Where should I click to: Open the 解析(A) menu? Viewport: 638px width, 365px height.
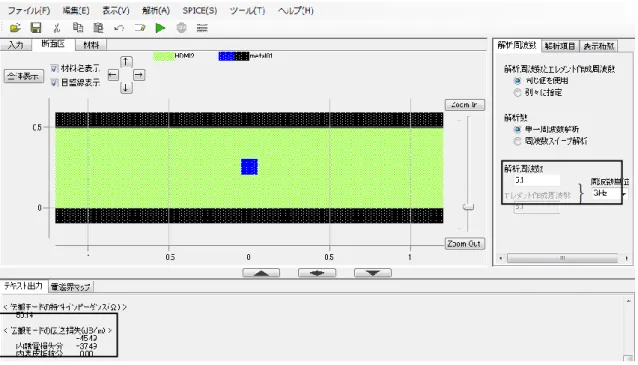click(156, 11)
